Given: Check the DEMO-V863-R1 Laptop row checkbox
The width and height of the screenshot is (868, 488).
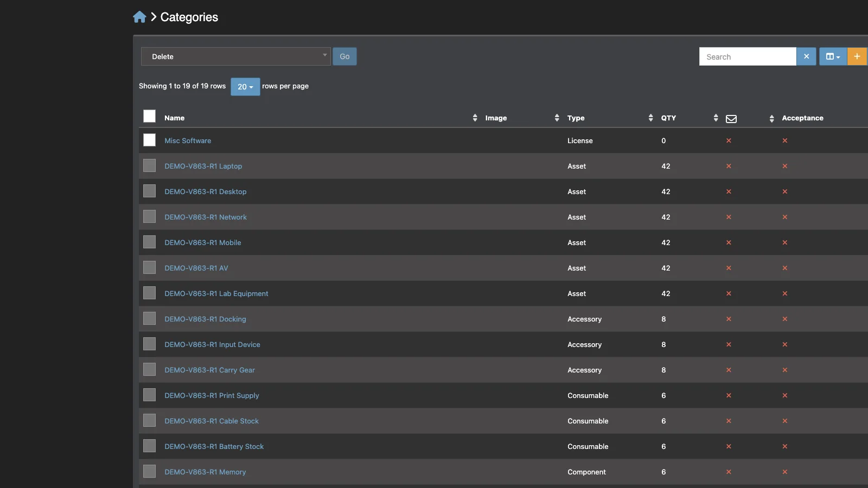Looking at the screenshot, I should (149, 165).
